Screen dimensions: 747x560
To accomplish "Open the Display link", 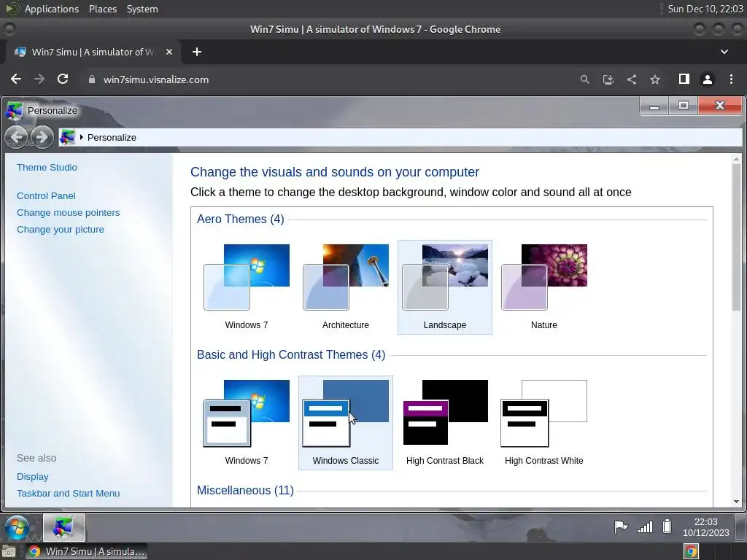I will point(32,476).
